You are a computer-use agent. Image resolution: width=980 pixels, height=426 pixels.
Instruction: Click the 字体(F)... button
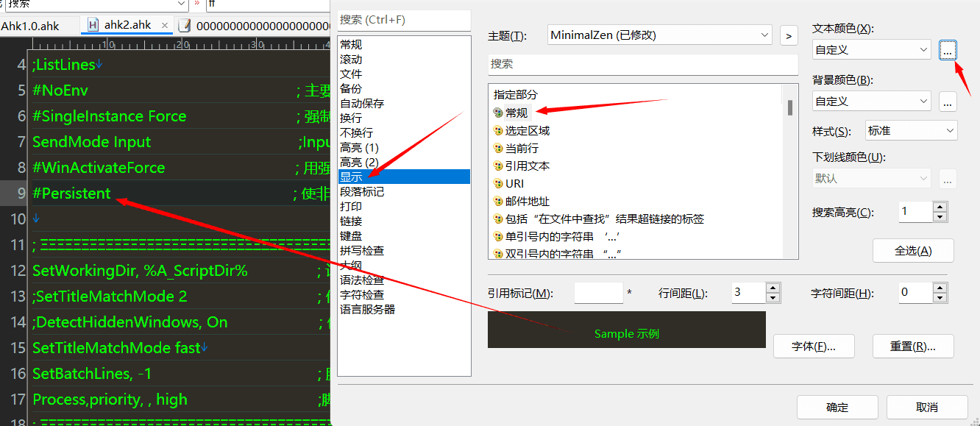814,346
